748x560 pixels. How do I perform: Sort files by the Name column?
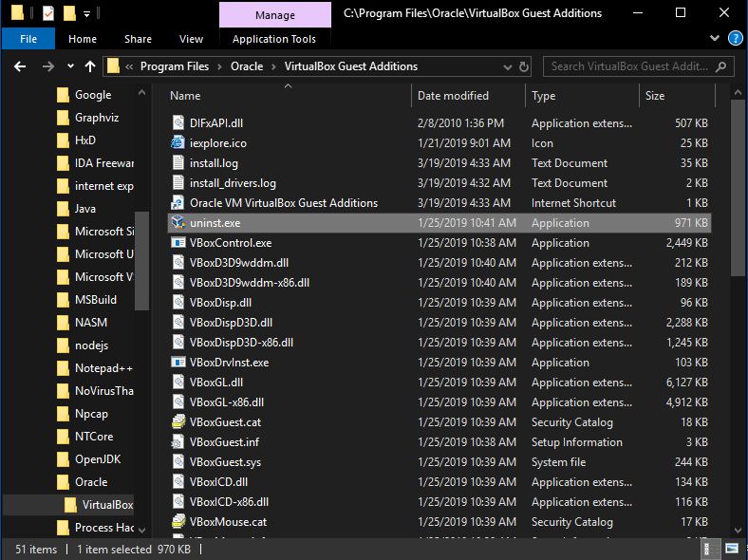289,96
